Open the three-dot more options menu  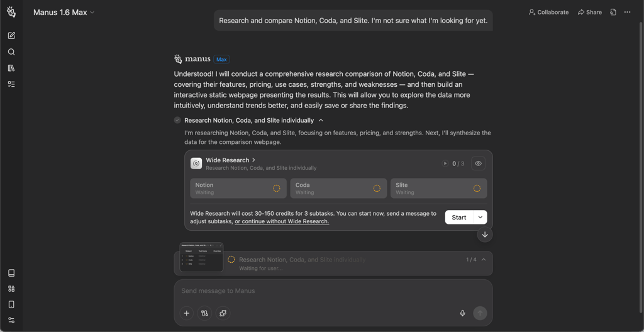(627, 13)
